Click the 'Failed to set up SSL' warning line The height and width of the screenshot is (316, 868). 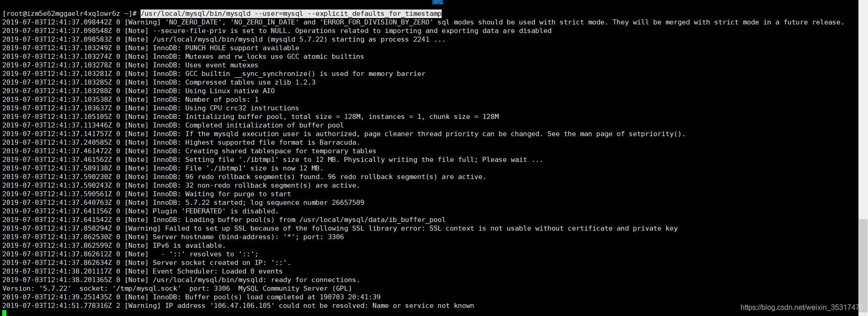coord(340,228)
